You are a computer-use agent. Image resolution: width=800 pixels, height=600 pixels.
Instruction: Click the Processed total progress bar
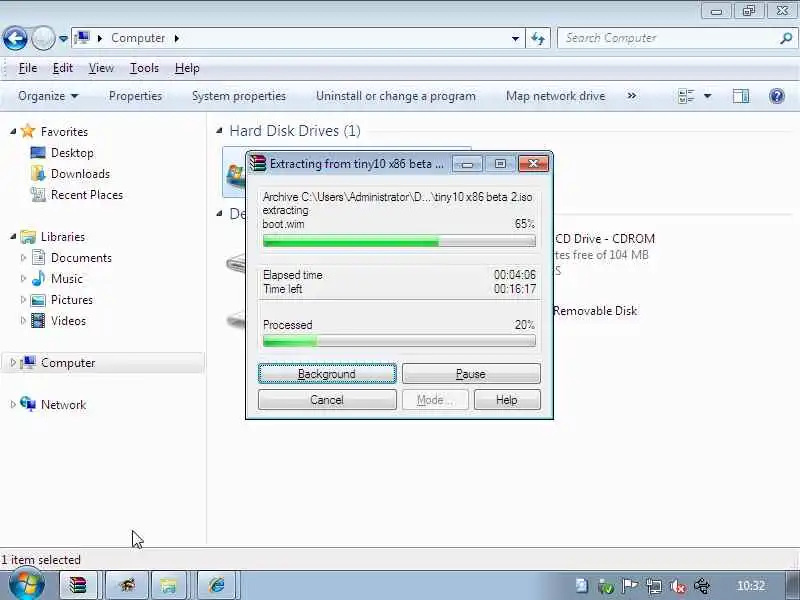[399, 341]
